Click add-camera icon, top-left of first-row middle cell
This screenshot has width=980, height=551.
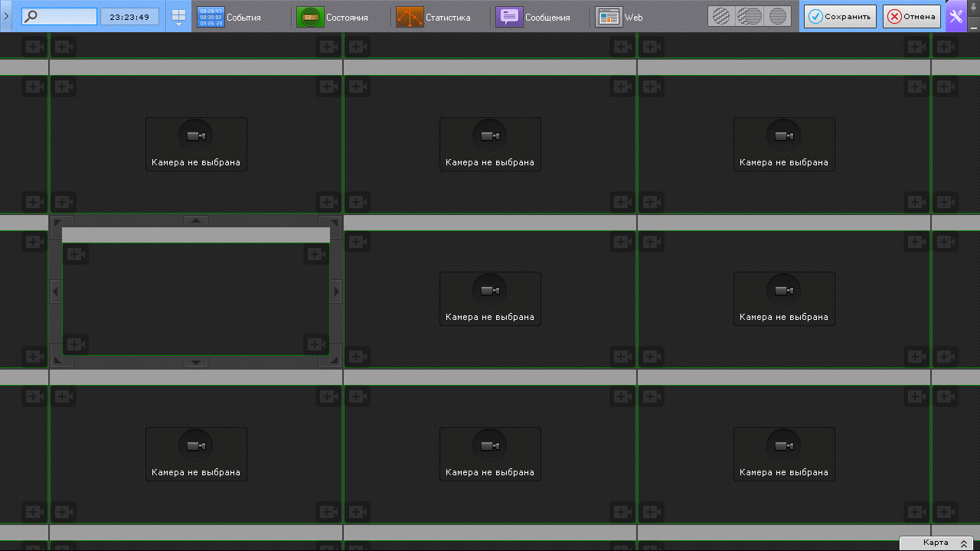[x=358, y=87]
